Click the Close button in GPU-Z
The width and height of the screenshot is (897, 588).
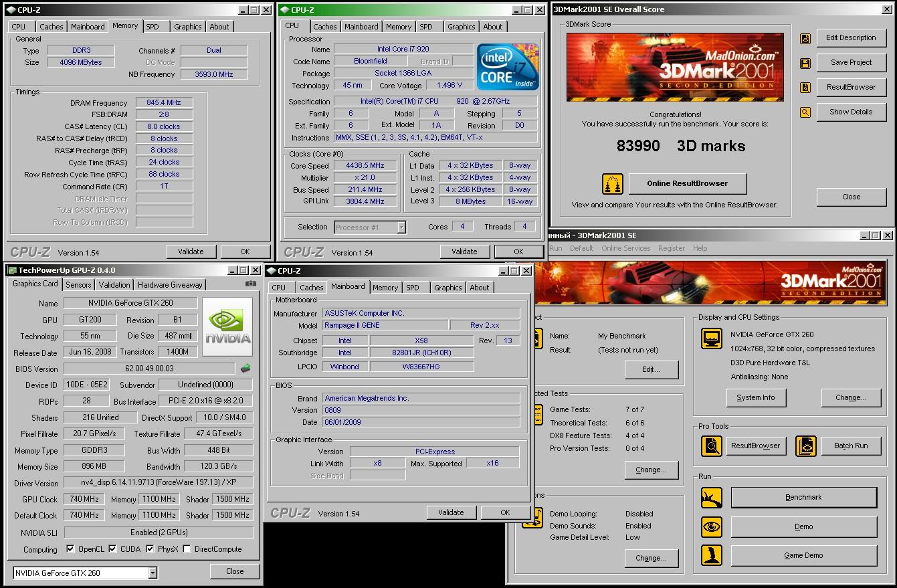[x=235, y=571]
